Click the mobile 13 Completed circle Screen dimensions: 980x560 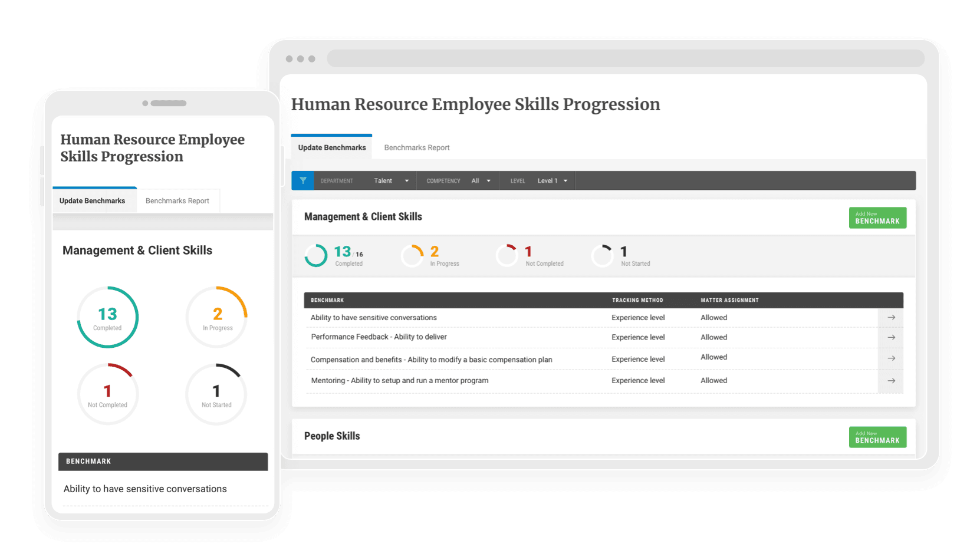(108, 317)
